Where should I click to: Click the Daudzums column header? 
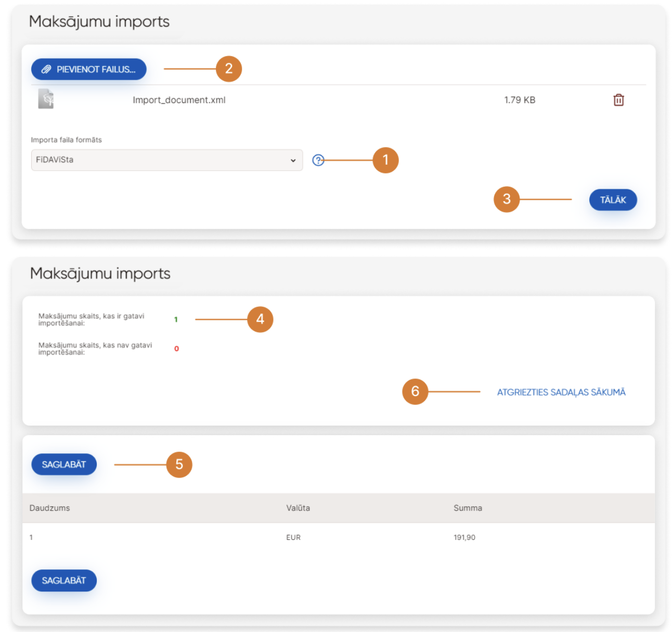[49, 508]
